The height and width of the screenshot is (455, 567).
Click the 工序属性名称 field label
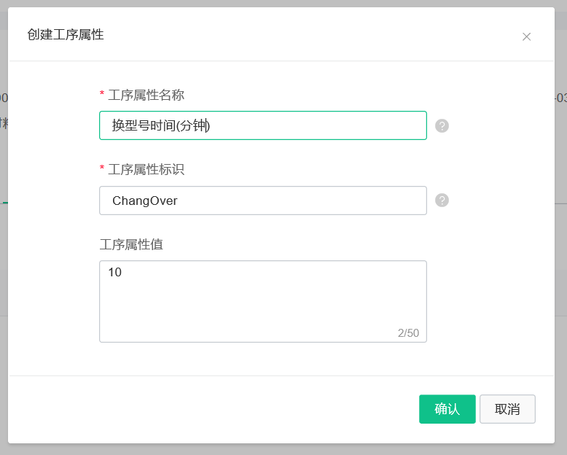tap(146, 95)
